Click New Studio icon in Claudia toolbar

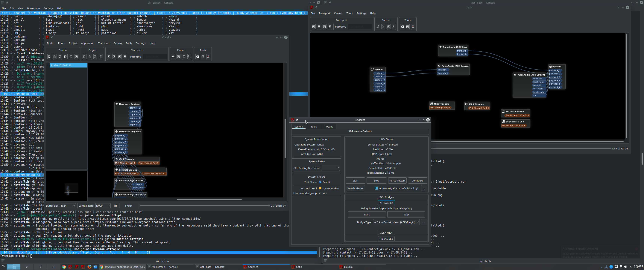(49, 57)
